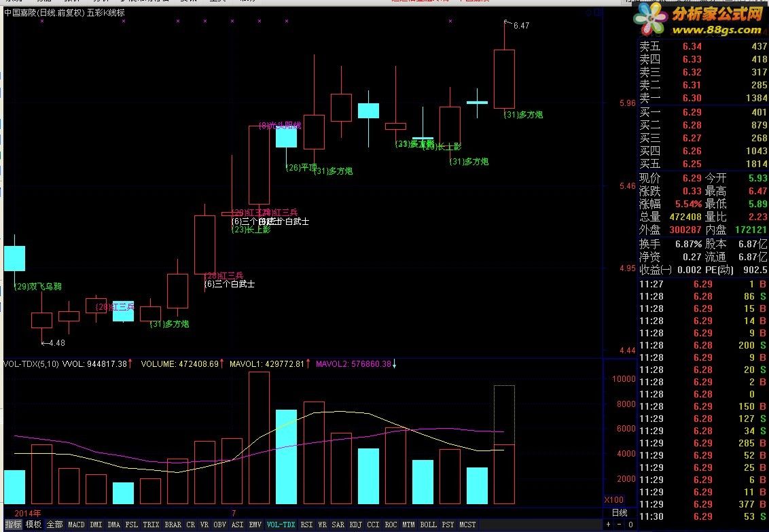
Task: Select the PSY indicator tab
Action: [x=448, y=525]
